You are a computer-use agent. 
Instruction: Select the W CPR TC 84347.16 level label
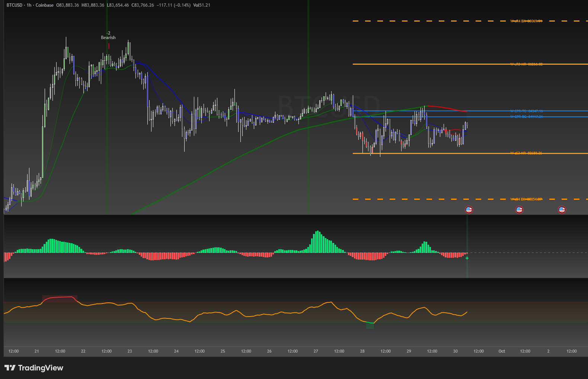526,111
